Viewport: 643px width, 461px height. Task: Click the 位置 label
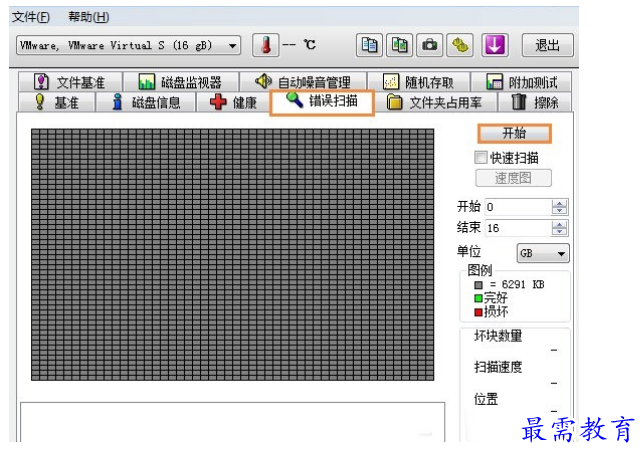tap(486, 399)
